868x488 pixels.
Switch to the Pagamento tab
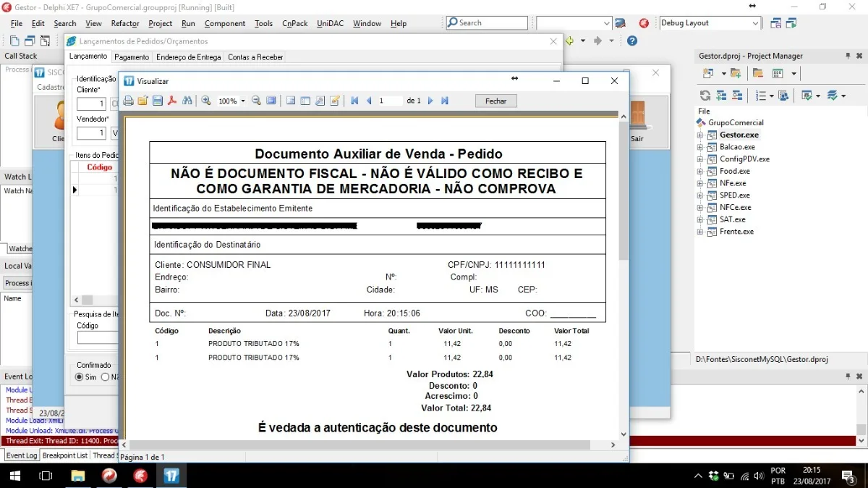tap(132, 57)
